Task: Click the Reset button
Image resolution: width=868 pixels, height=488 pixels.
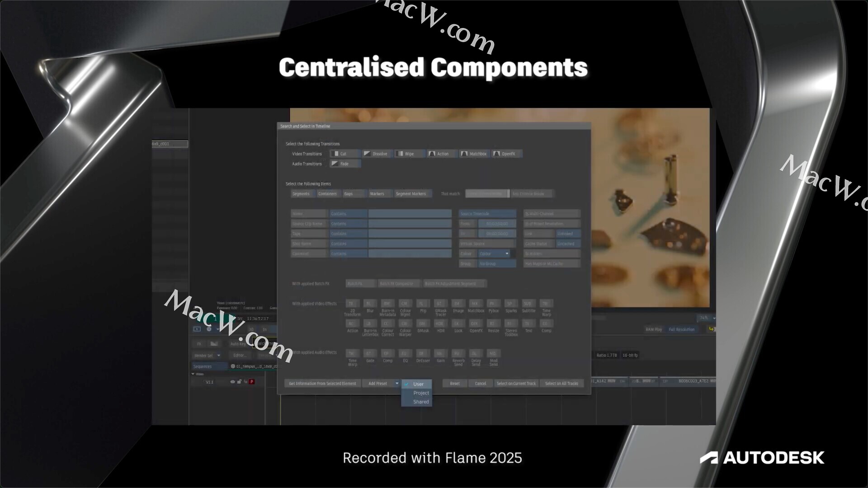Action: click(455, 384)
